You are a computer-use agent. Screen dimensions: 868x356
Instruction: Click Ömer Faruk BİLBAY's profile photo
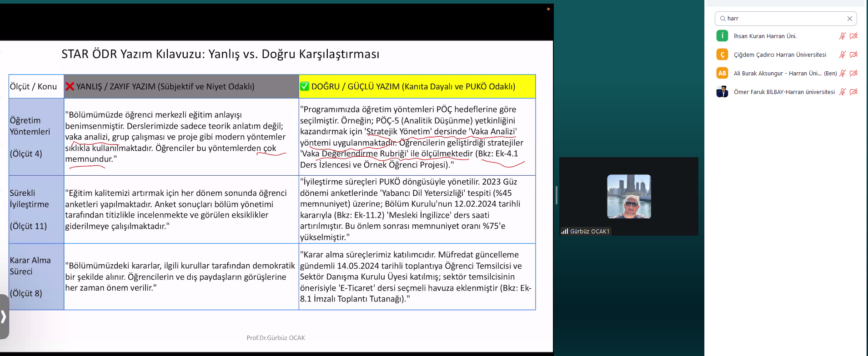pyautogui.click(x=722, y=92)
